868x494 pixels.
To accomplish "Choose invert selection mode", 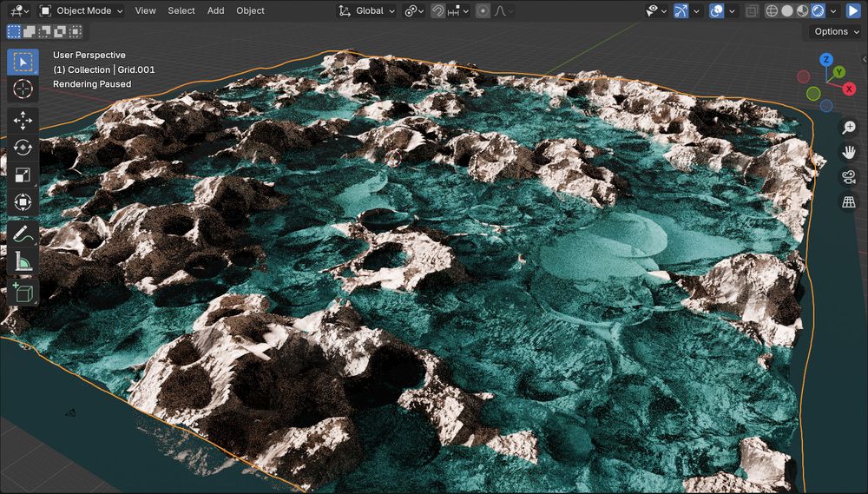I will tap(61, 31).
